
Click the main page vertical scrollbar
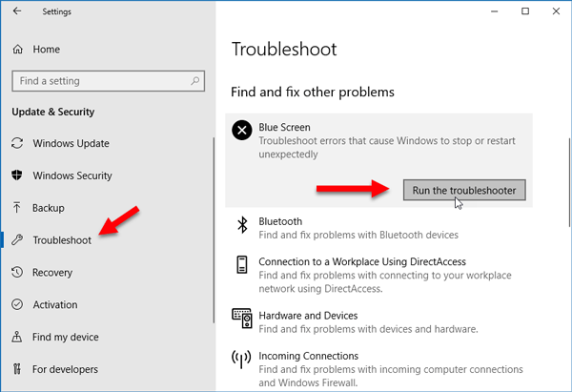(570, 182)
